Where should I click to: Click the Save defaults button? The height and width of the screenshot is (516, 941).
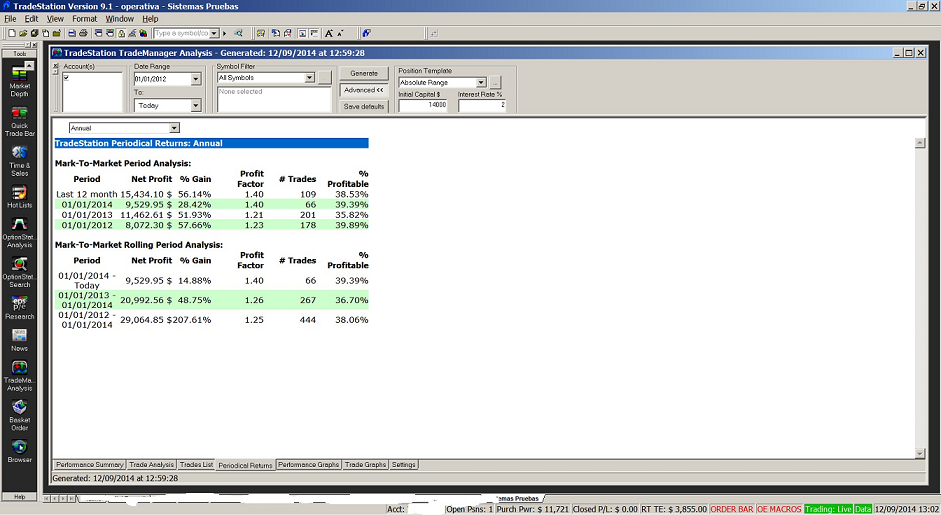pyautogui.click(x=364, y=106)
